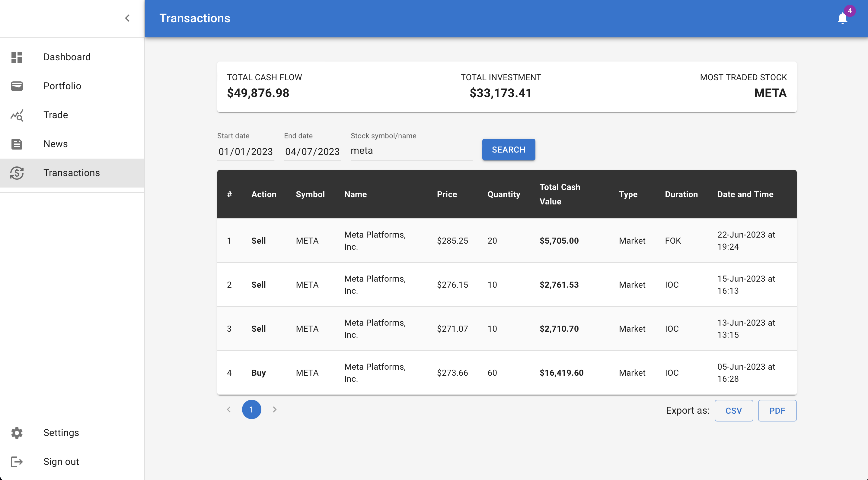Click the $276.15 price cell
The height and width of the screenshot is (480, 868).
click(452, 285)
